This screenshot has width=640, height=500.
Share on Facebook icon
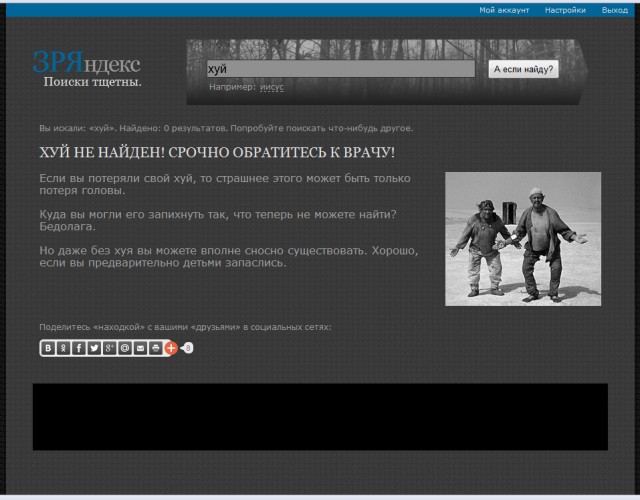[x=78, y=348]
